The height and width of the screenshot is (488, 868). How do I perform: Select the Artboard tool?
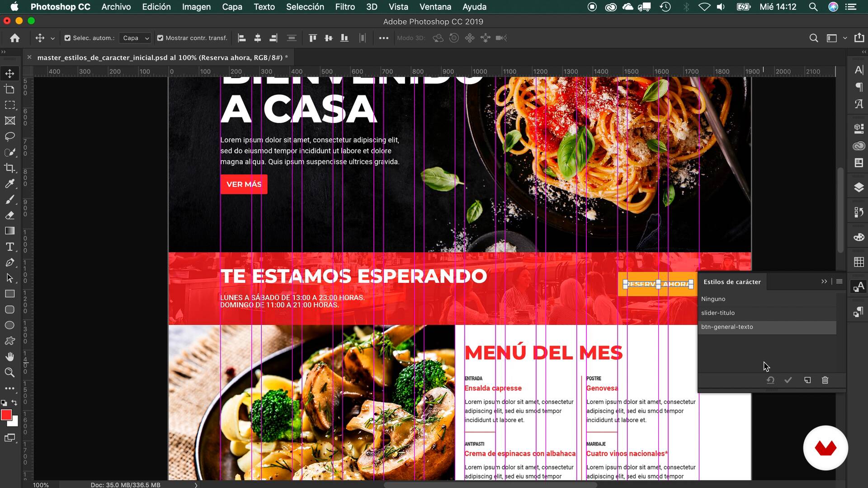click(x=9, y=89)
